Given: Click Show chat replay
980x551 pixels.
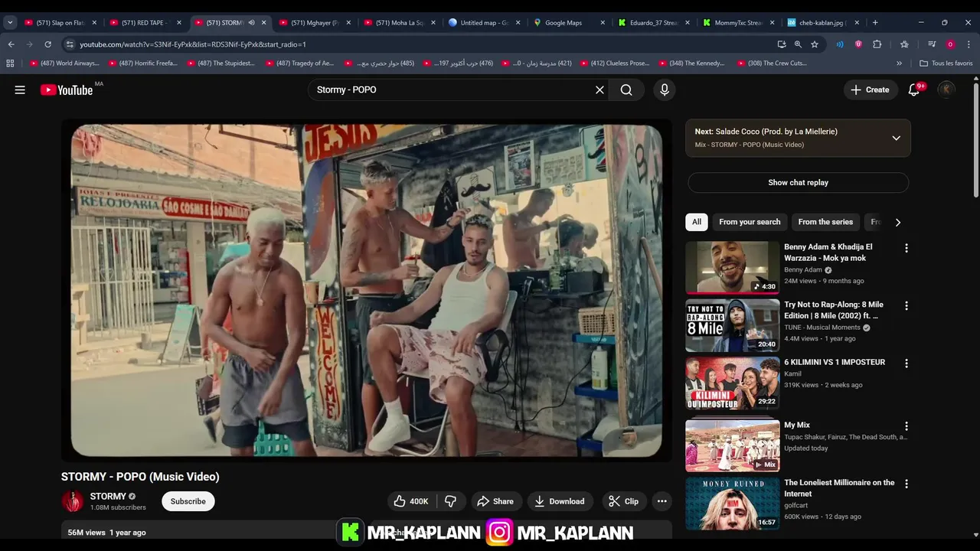Looking at the screenshot, I should coord(798,183).
